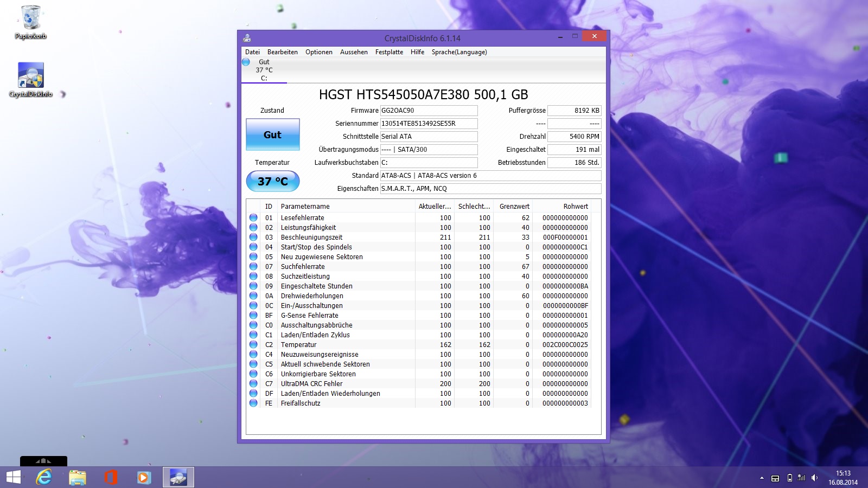Click the status orb for Beschleunigungszeit
868x488 pixels.
point(253,237)
